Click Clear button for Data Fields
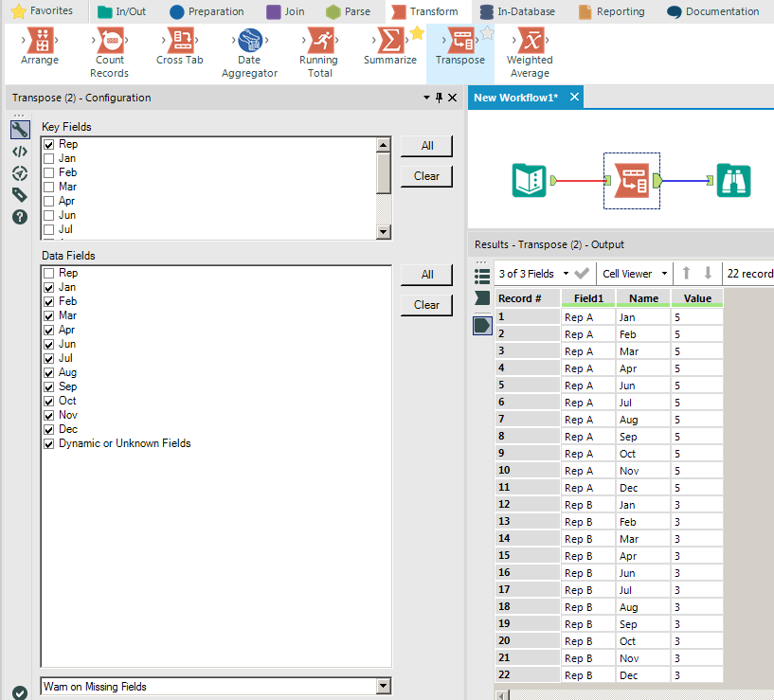This screenshot has height=700, width=774. click(426, 305)
